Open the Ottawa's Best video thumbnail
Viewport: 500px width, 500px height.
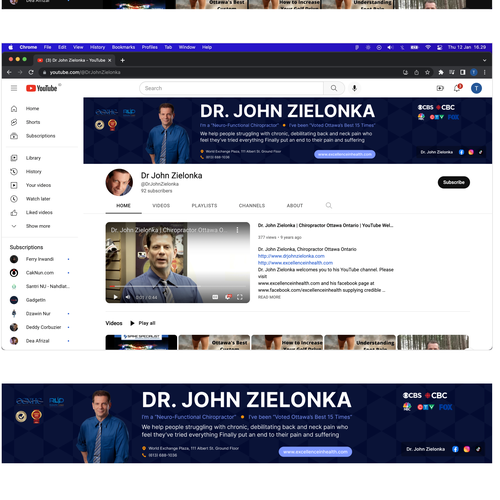click(x=214, y=342)
